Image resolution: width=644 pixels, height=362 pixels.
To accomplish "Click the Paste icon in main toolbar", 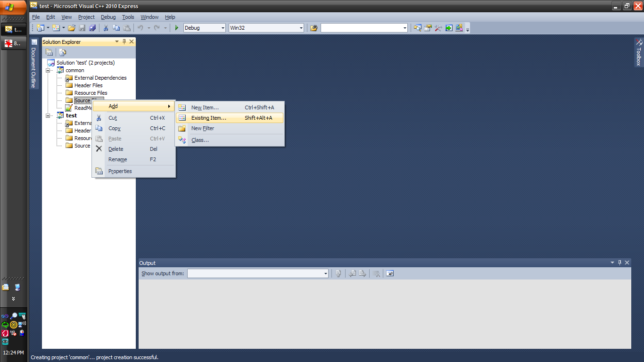I will [x=126, y=28].
